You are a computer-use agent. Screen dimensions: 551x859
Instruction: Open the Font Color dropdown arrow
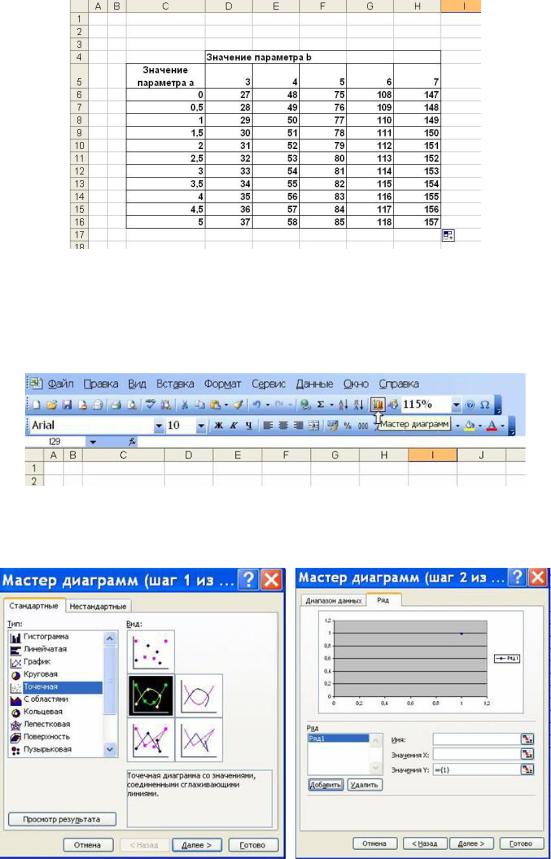pyautogui.click(x=502, y=426)
